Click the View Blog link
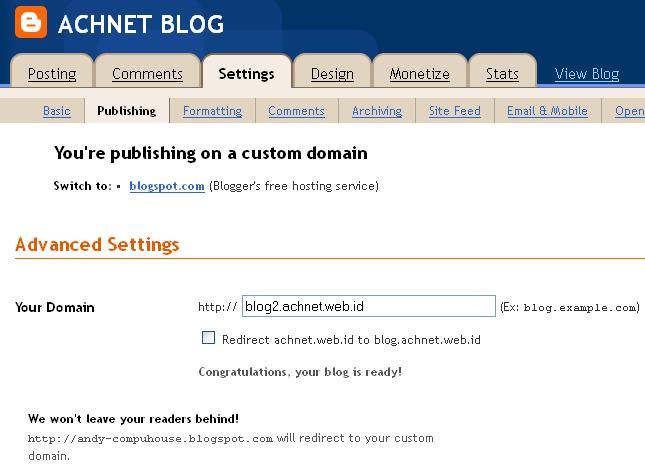 [x=587, y=74]
